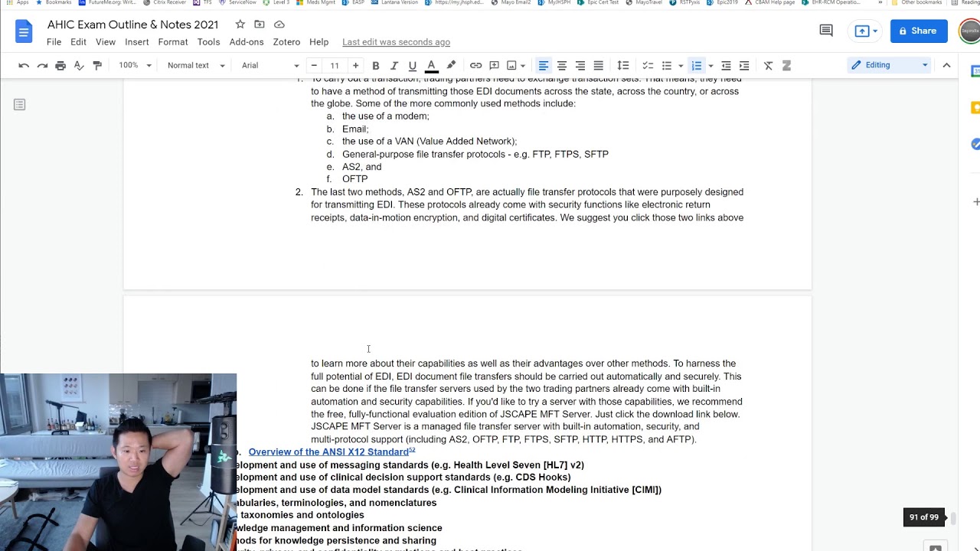
Task: Click the redo arrow
Action: coord(42,66)
